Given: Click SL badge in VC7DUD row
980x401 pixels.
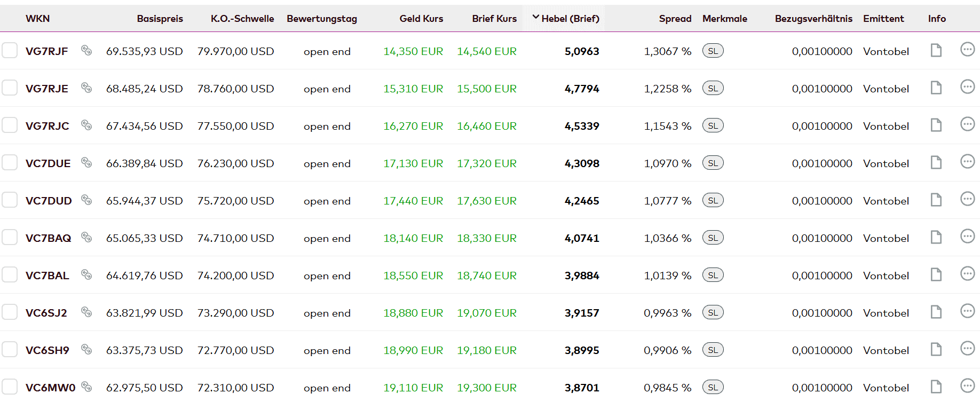Looking at the screenshot, I should (x=713, y=200).
